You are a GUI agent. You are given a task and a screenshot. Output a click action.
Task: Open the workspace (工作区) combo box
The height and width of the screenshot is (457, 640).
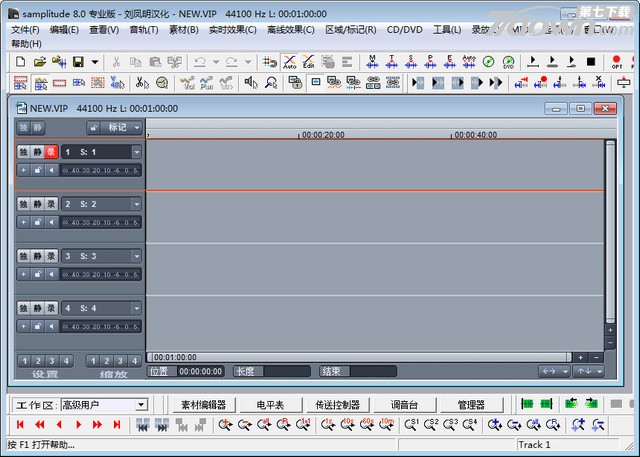coord(104,405)
